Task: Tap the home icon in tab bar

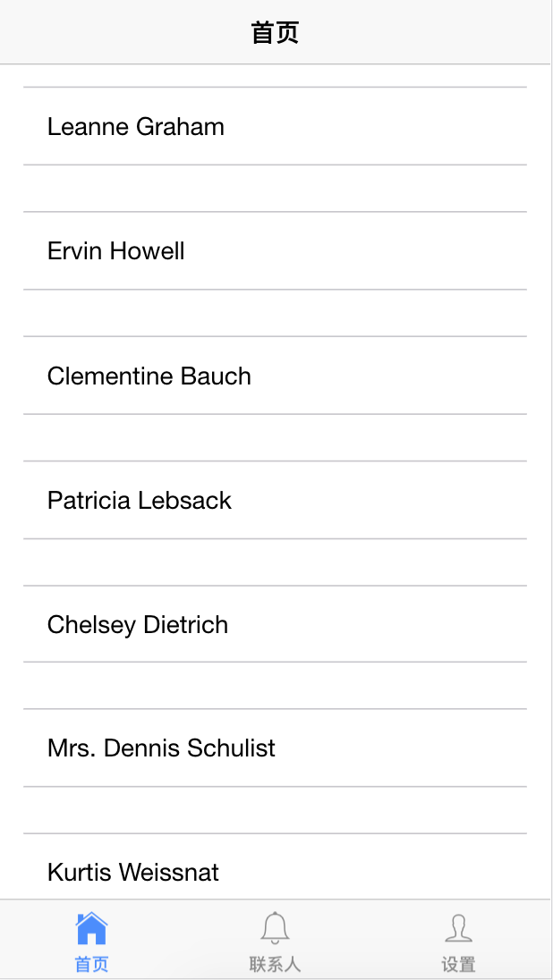Action: pos(91,929)
